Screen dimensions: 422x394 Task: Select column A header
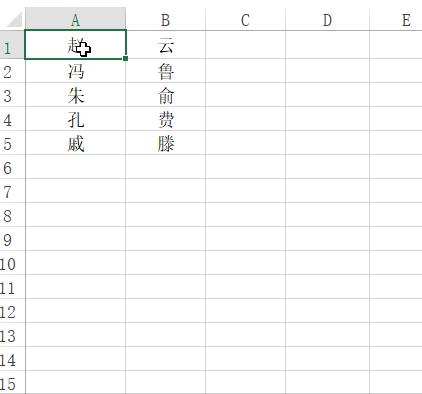[76, 19]
